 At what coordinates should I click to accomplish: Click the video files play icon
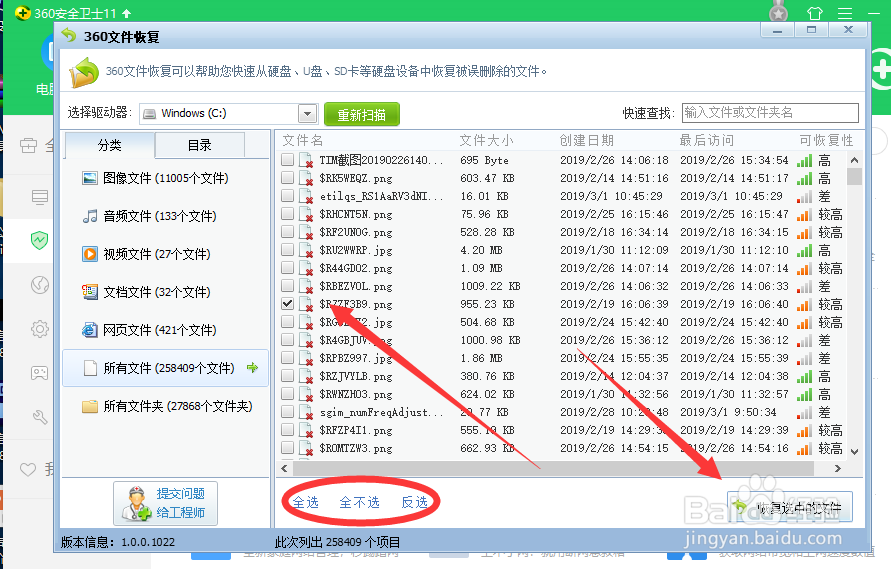click(90, 254)
